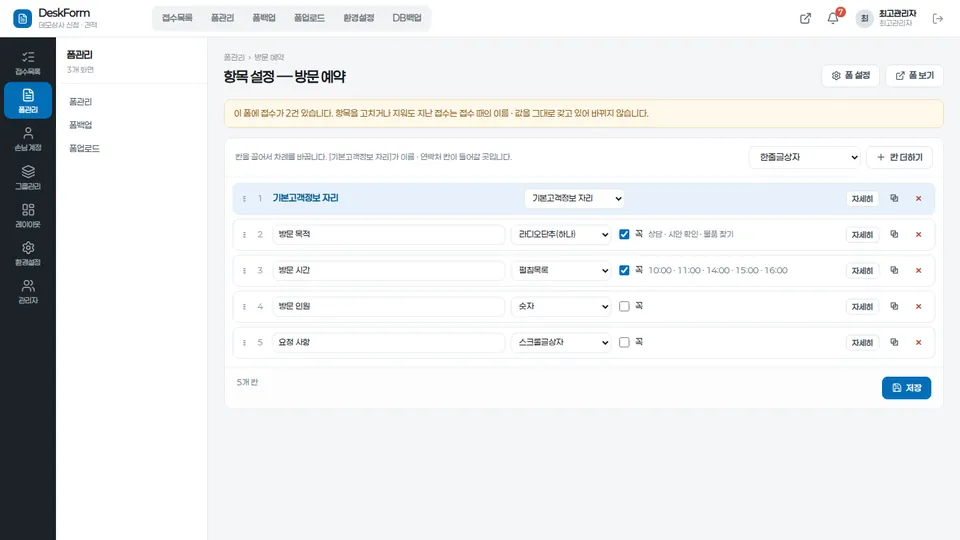Click the 폼관리 breadcrumb link

click(x=234, y=57)
